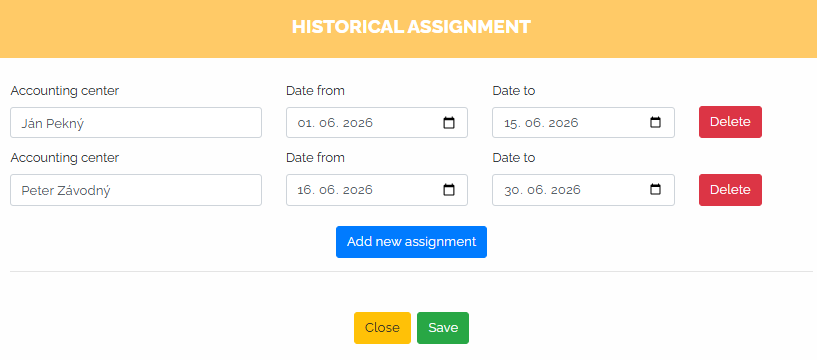Delete the Peter Závodný assignment row
Image resolution: width=817 pixels, height=360 pixels.
tap(730, 190)
